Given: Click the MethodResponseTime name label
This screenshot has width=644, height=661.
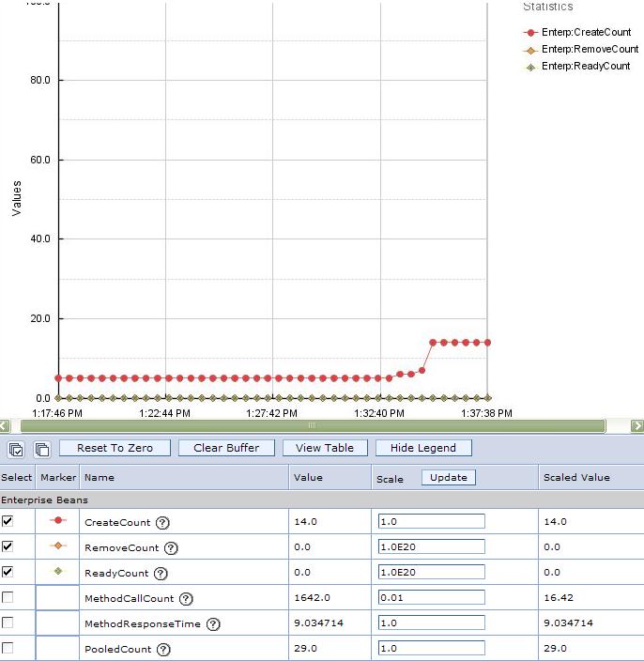Looking at the screenshot, I should coord(143,623).
